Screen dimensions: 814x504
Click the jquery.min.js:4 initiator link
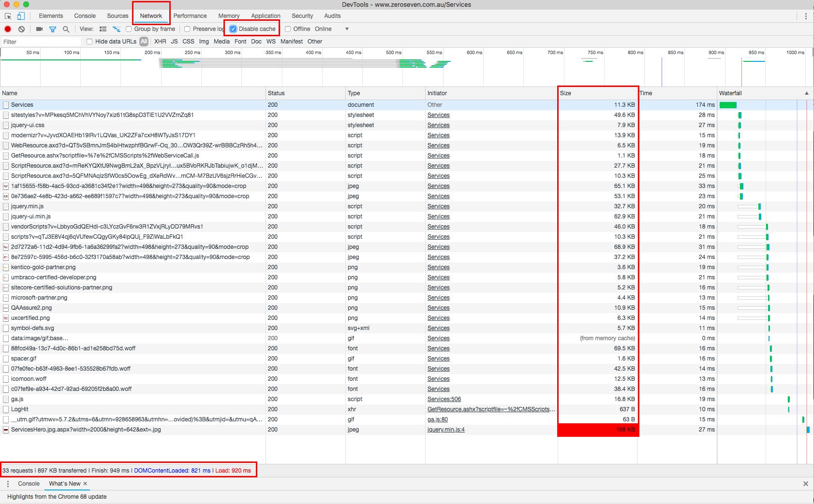tap(445, 430)
